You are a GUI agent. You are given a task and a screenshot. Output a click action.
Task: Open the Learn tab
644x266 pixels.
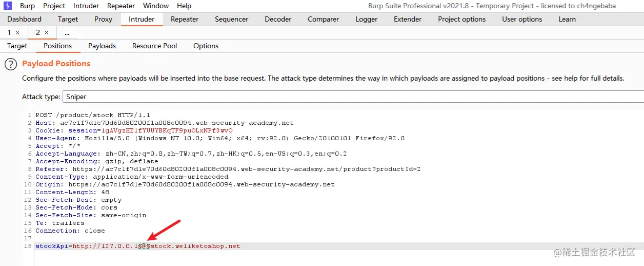(567, 19)
